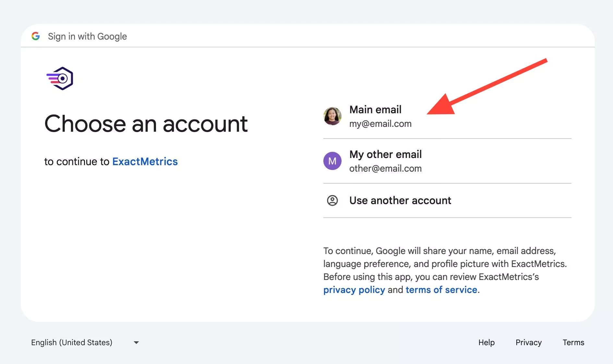Click the my@email.com address text
The height and width of the screenshot is (364, 613).
(380, 124)
